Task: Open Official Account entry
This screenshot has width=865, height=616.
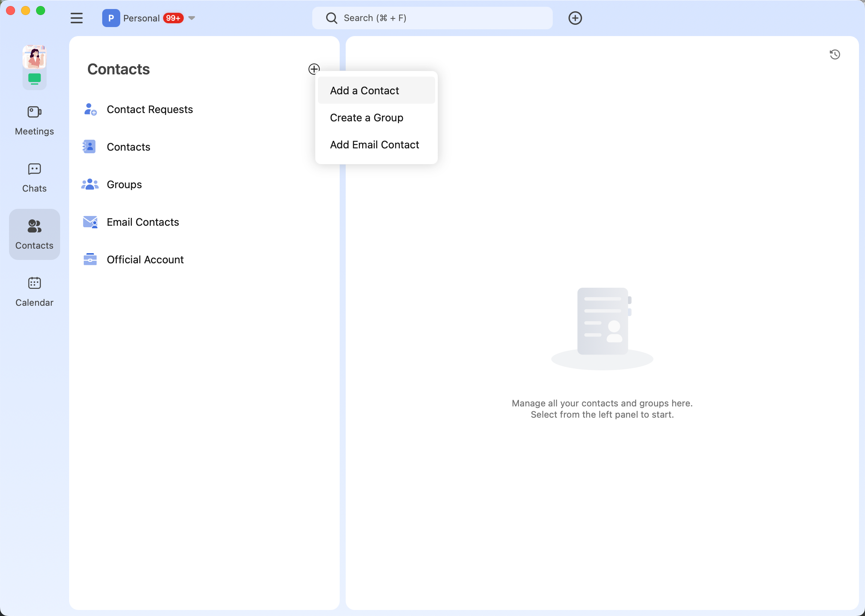Action: pos(145,260)
